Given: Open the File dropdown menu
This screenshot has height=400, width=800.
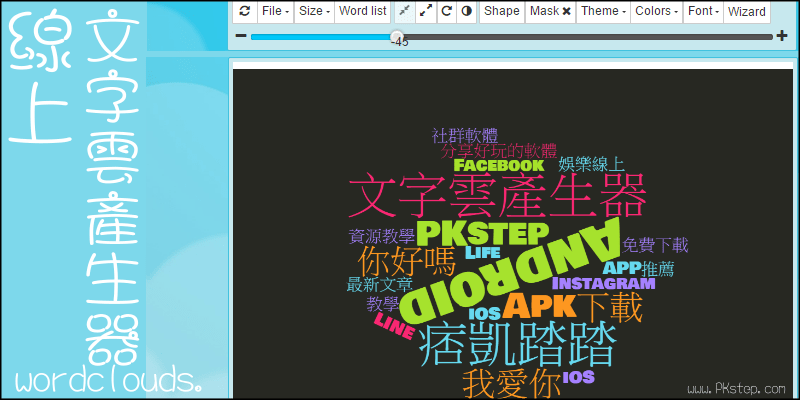Looking at the screenshot, I should pos(276,11).
